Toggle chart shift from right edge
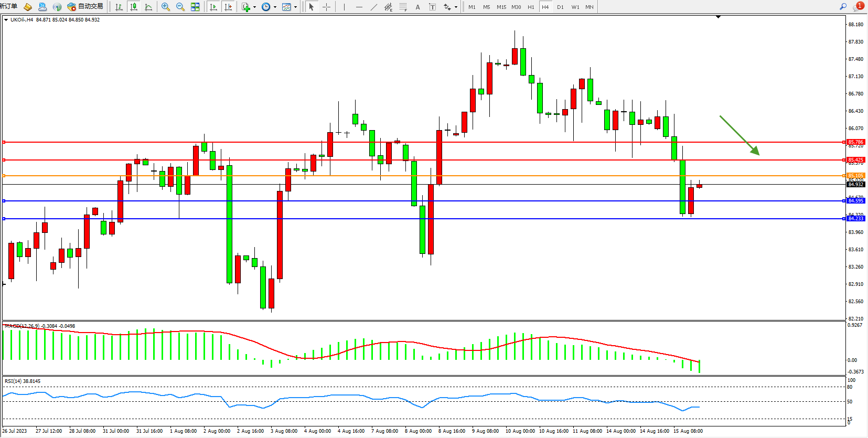The width and height of the screenshot is (868, 438). point(228,7)
